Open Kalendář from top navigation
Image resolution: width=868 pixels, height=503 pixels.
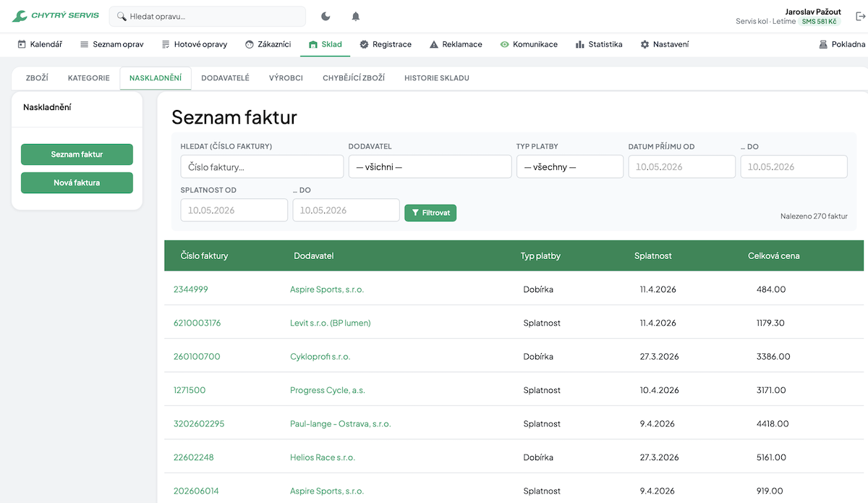(40, 44)
